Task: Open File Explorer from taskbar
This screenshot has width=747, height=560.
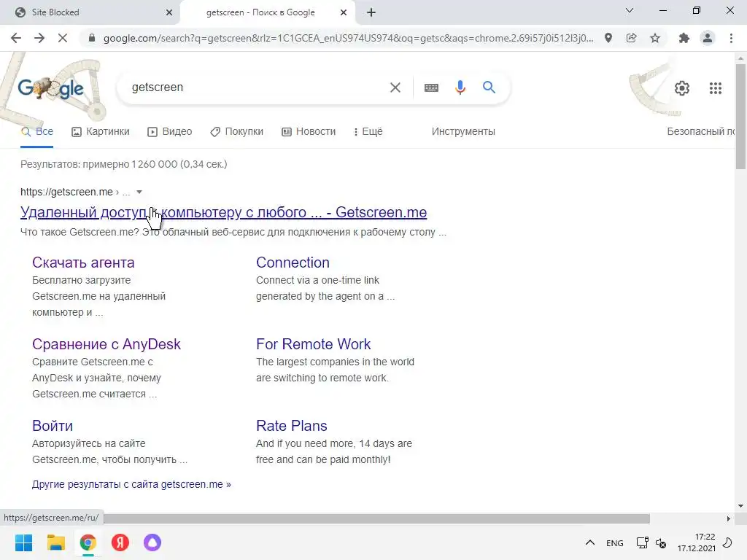Action: pos(55,542)
